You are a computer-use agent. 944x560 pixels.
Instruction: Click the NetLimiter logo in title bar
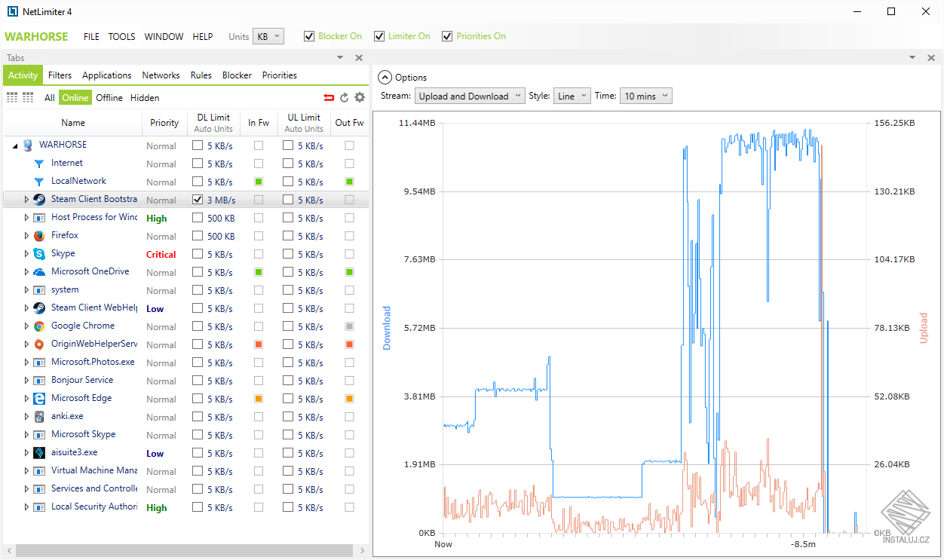click(12, 11)
